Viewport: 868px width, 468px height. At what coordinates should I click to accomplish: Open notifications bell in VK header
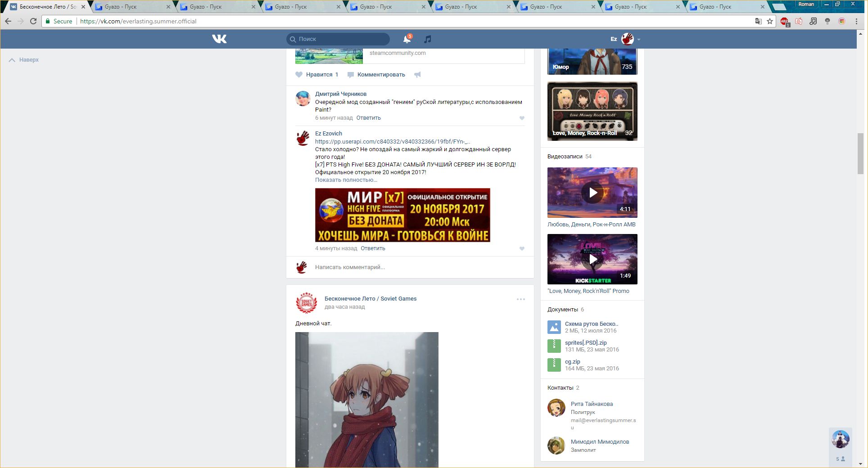click(x=407, y=39)
